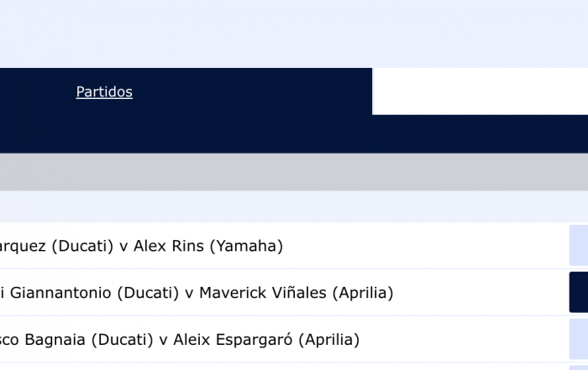588x370 pixels.
Task: Toggle the dark selected odds button for Viñales matchup
Action: coord(579,293)
